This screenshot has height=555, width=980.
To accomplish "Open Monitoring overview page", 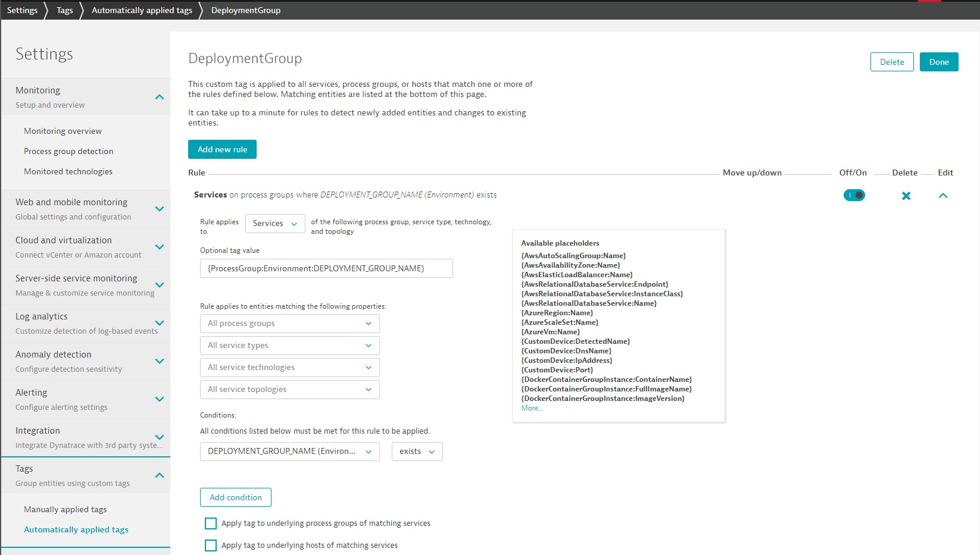I will pyautogui.click(x=63, y=131).
